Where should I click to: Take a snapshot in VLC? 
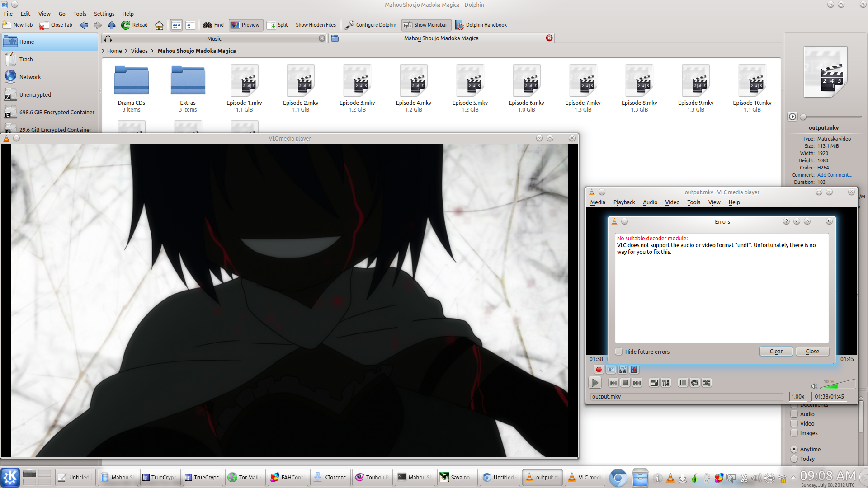click(x=611, y=370)
